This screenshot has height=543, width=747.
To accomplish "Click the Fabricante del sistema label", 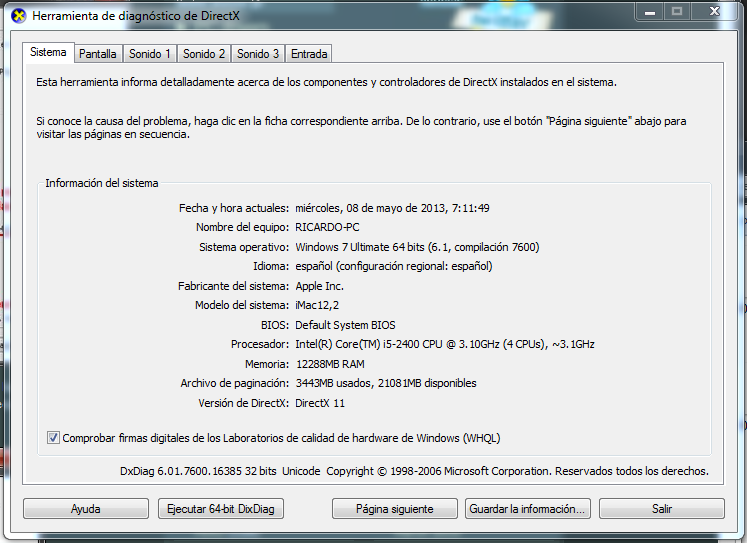I will coord(233,286).
